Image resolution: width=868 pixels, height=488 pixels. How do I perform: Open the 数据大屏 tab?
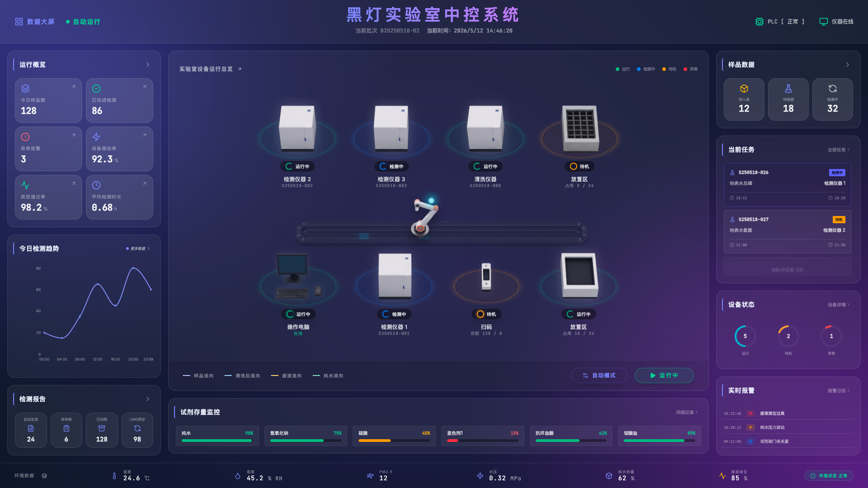point(35,22)
